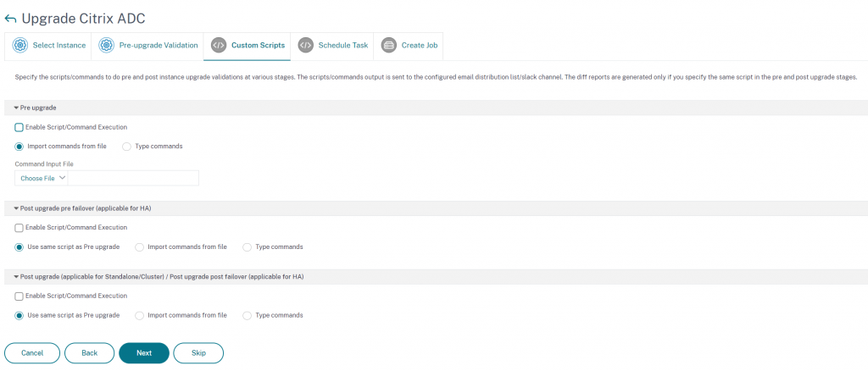Choose Import commands from file in pre failover section

click(140, 247)
